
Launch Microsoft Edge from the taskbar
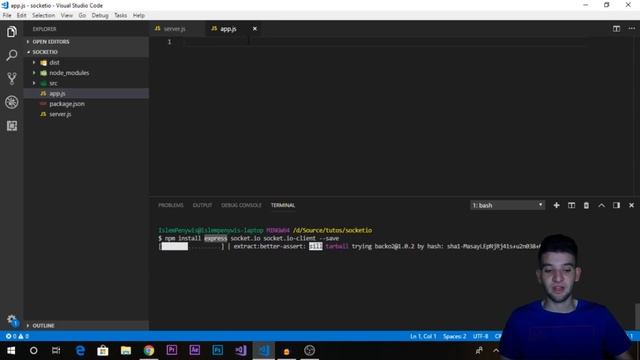80,350
